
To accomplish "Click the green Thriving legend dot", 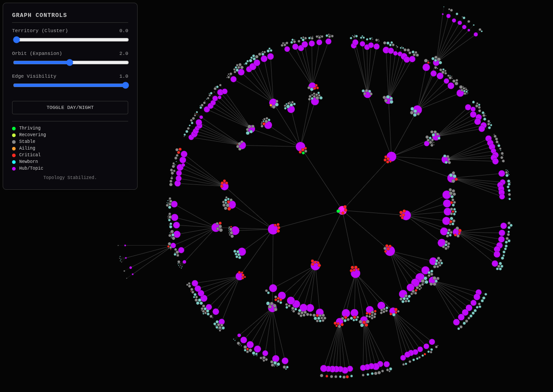I will [14, 129].
